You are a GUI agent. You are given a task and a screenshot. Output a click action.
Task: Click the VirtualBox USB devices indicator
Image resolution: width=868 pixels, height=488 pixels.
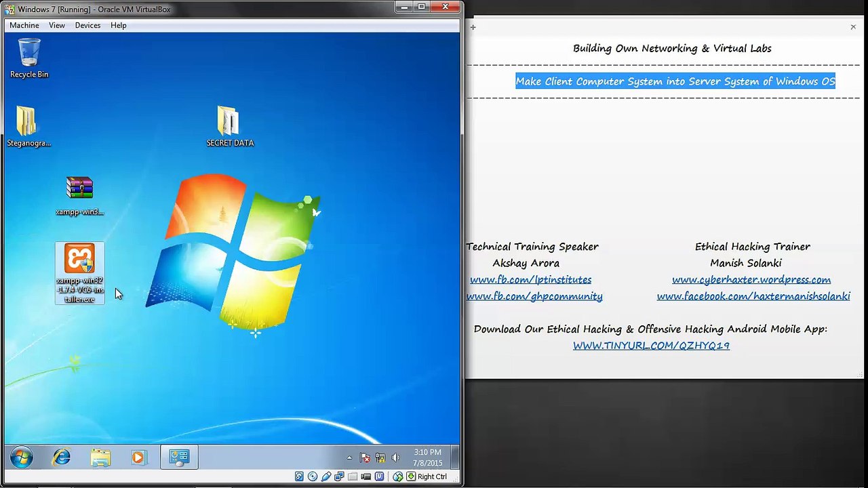click(x=326, y=476)
